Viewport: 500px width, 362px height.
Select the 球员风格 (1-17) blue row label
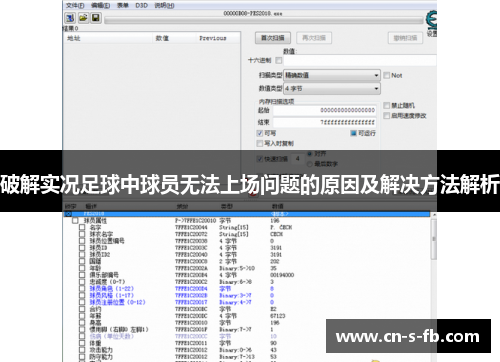click(x=111, y=295)
